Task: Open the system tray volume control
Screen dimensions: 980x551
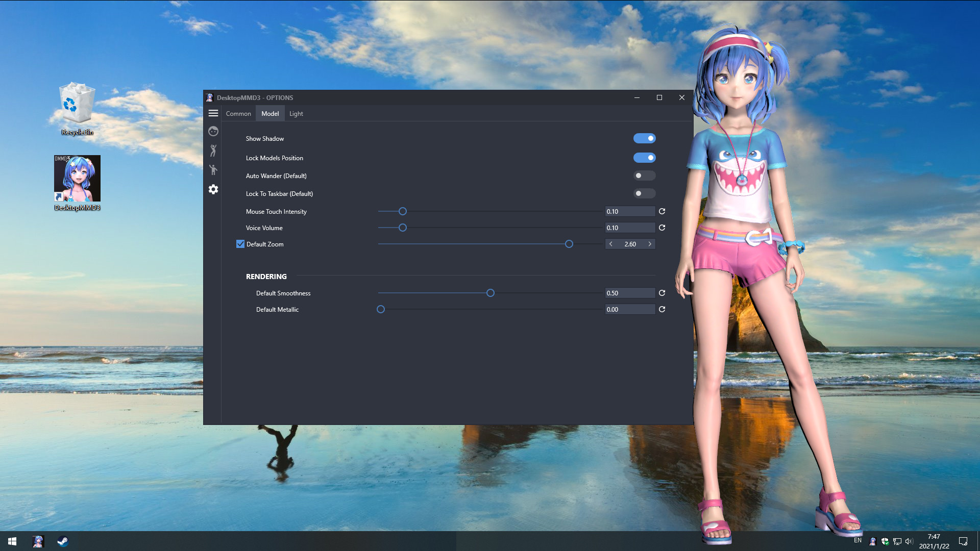Action: [x=909, y=541]
